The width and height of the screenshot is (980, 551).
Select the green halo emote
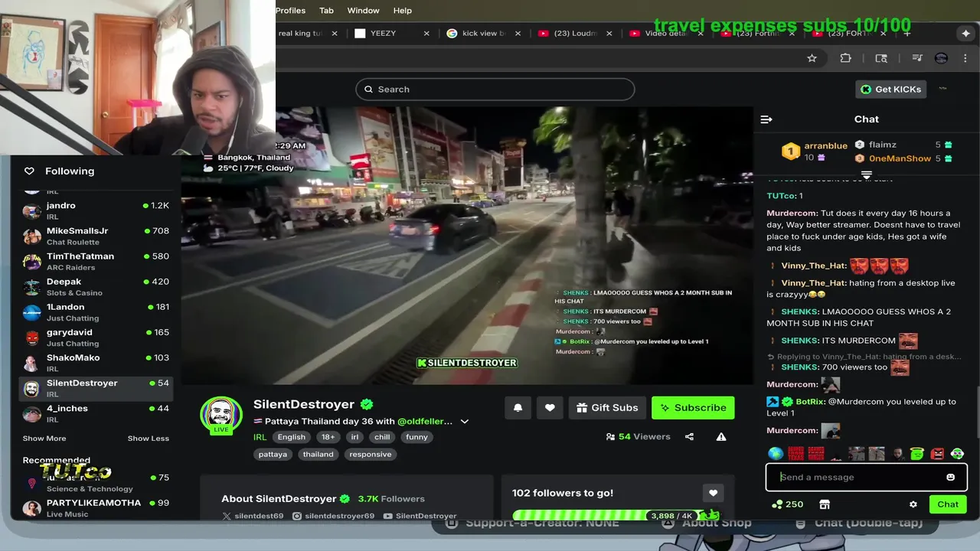pyautogui.click(x=917, y=454)
